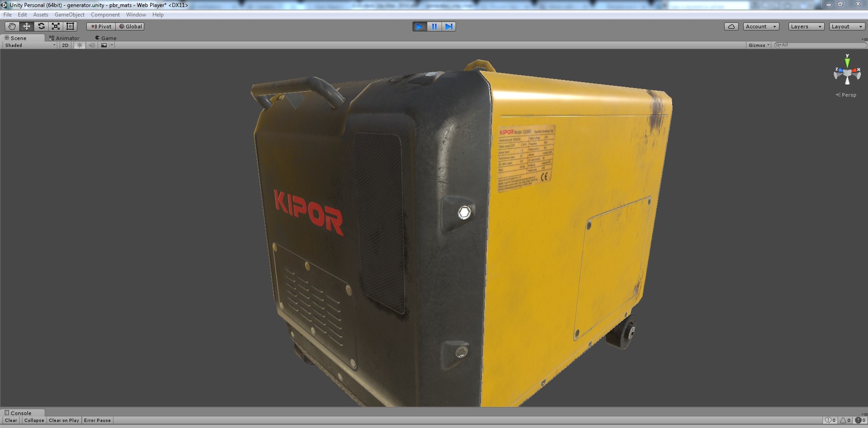The image size is (868, 428).
Task: Open the Assets menu
Action: pyautogui.click(x=41, y=14)
